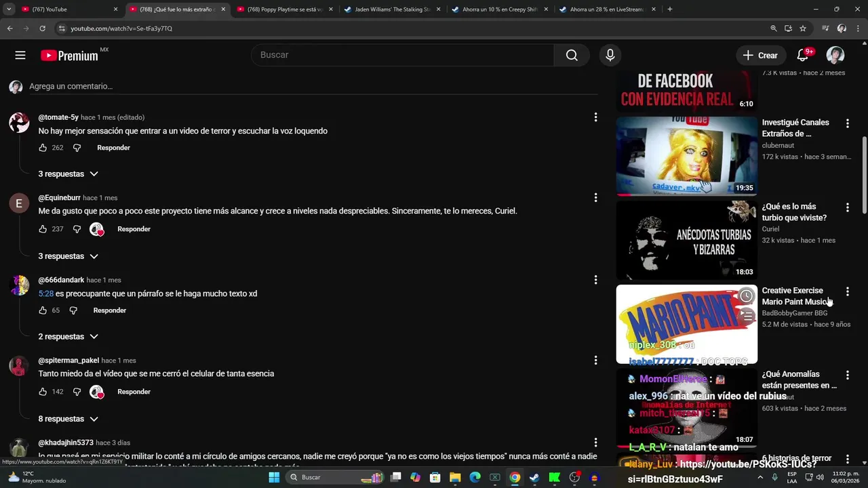Screen dimensions: 868x488
Task: Click the Crear button
Action: (x=760, y=56)
